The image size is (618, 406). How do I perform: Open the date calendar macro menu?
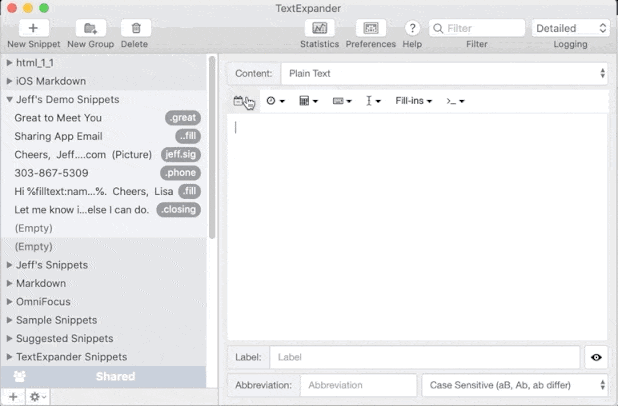pyautogui.click(x=238, y=101)
